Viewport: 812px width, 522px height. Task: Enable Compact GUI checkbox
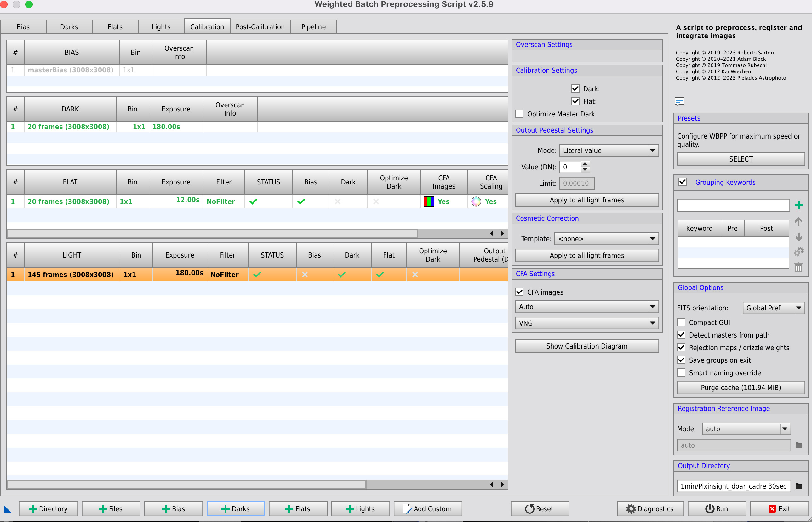[681, 322]
